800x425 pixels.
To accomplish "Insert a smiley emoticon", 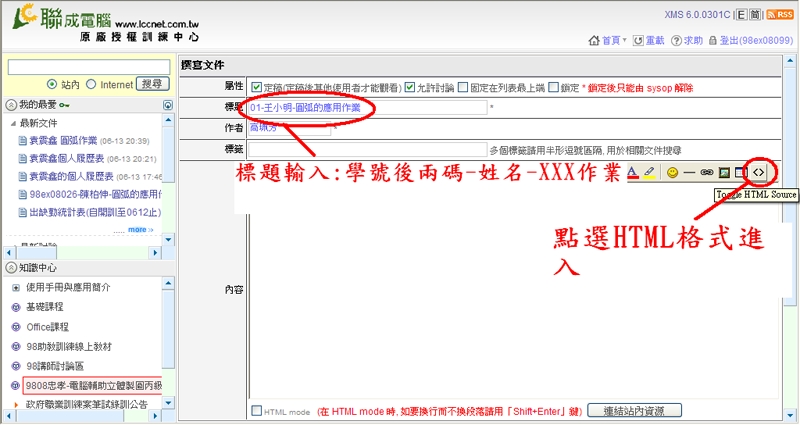I will 673,172.
